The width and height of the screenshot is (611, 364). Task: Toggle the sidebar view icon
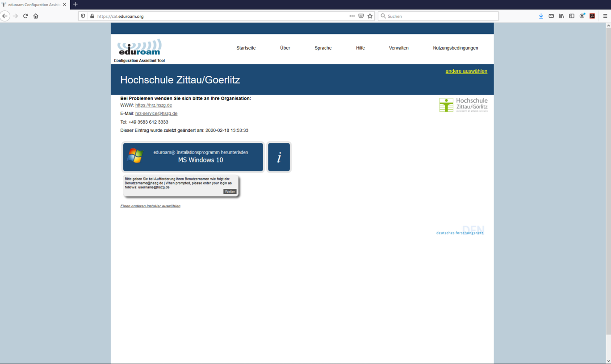click(x=572, y=16)
